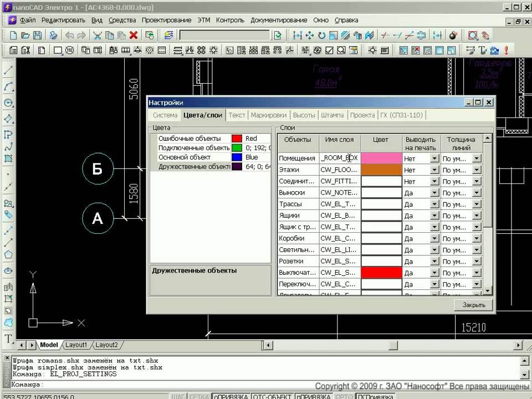Click the sun-shaped lamp icon in toolbar
Image resolution: width=532 pixels, height=399 pixels.
[x=372, y=50]
